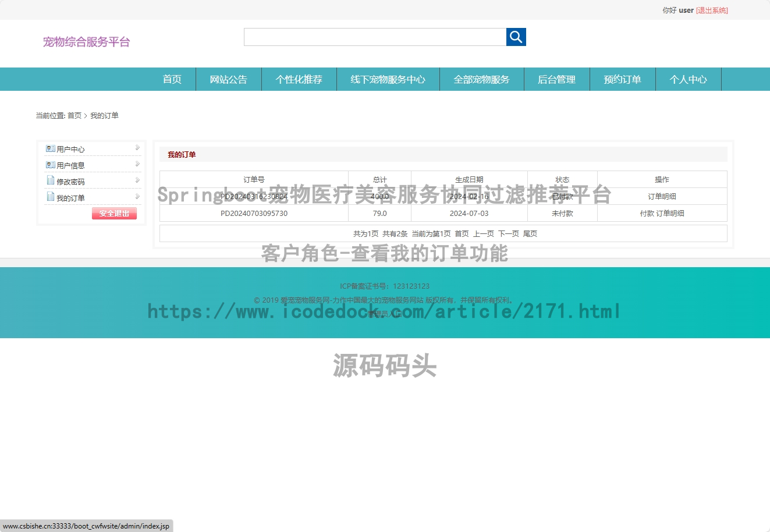
Task: Open 用户中心 in the sidebar menu
Action: coord(70,150)
